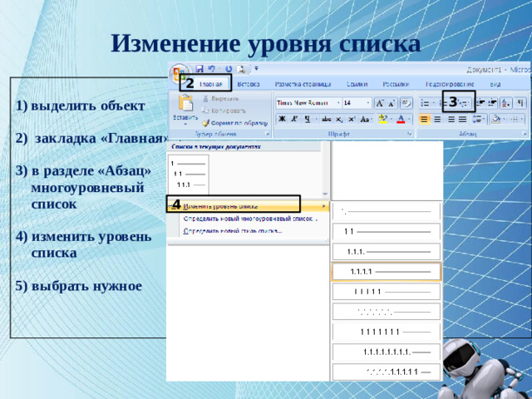Choose highlighted list level 1.1.1.1
The height and width of the screenshot is (399, 532).
tap(387, 272)
